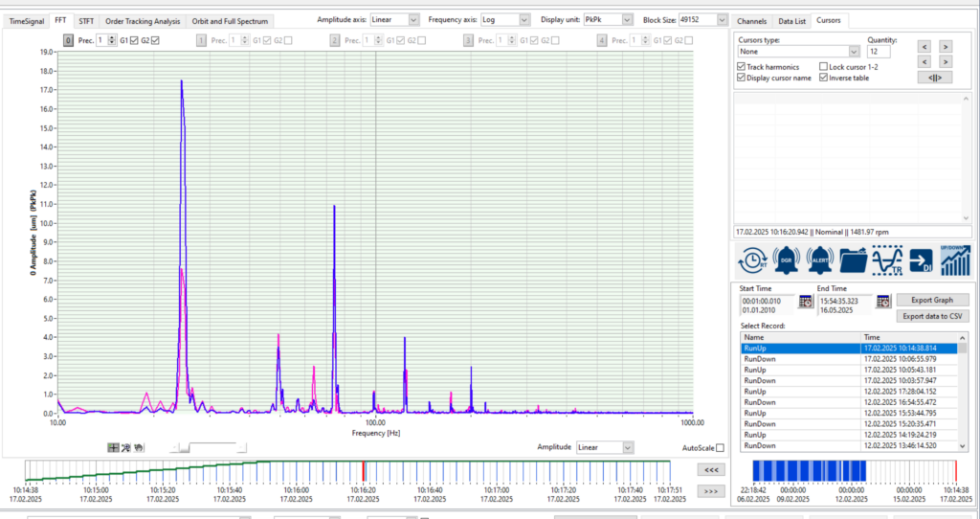Click the blue record overview bar

click(x=809, y=471)
